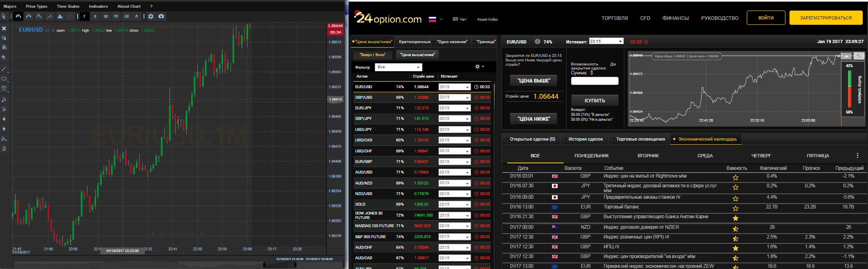Toggle the "Вверх / Вниз" option mode

click(x=372, y=55)
